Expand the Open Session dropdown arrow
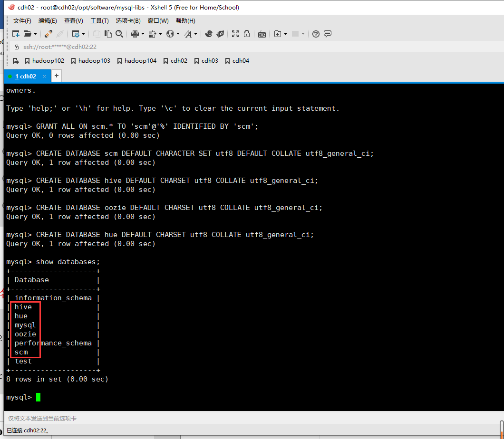504x439 pixels. (x=35, y=34)
